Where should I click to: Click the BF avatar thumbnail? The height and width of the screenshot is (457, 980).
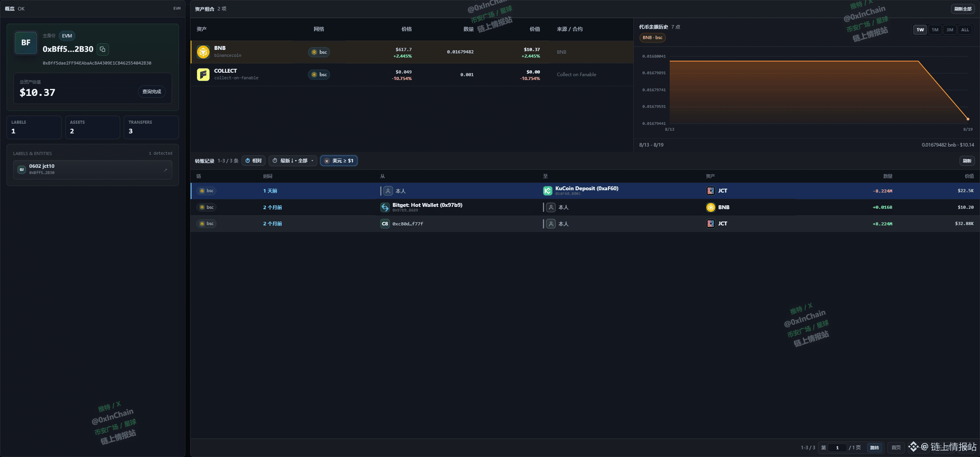point(26,43)
